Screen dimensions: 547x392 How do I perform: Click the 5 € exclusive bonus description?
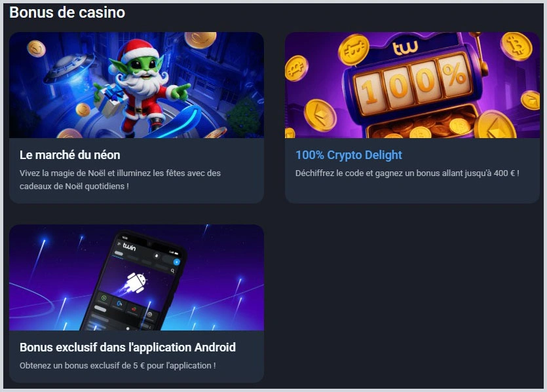[117, 366]
